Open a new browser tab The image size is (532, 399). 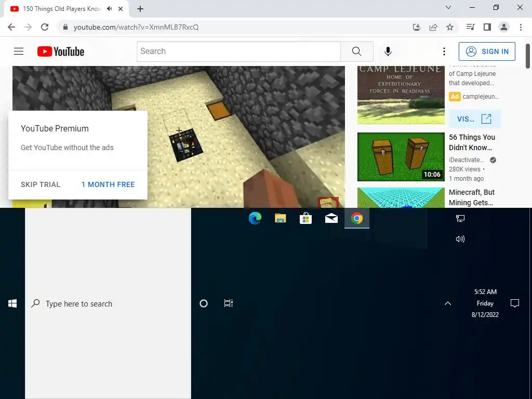point(140,9)
